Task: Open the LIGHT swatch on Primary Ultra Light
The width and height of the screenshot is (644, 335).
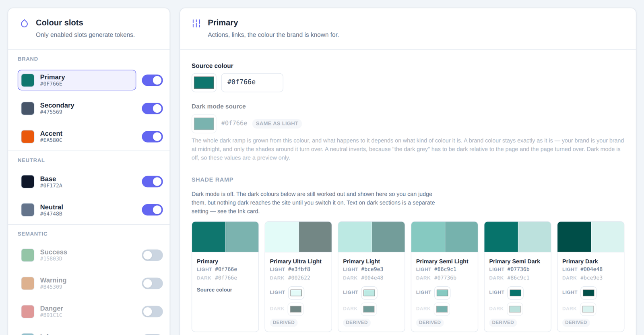Action: tap(296, 293)
